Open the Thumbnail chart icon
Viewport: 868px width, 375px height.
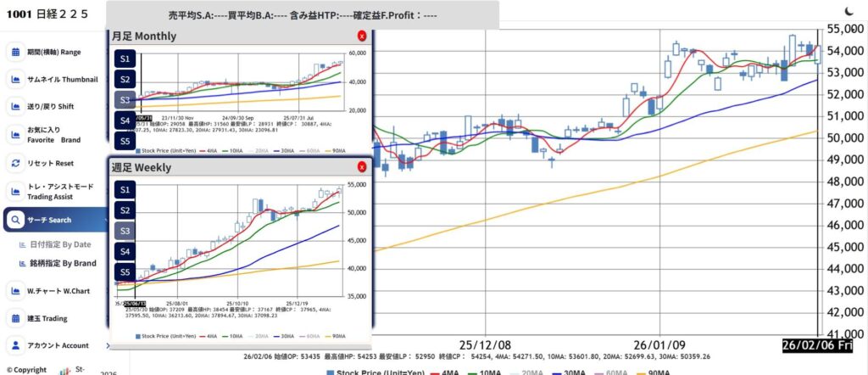(16, 80)
